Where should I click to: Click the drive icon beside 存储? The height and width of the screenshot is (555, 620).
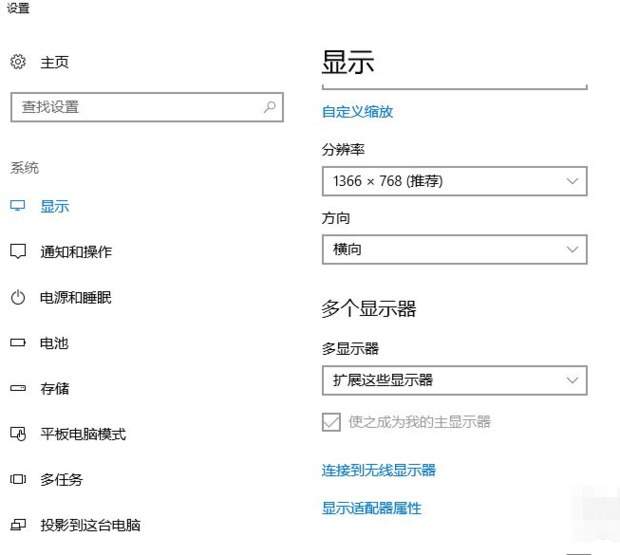click(x=18, y=388)
